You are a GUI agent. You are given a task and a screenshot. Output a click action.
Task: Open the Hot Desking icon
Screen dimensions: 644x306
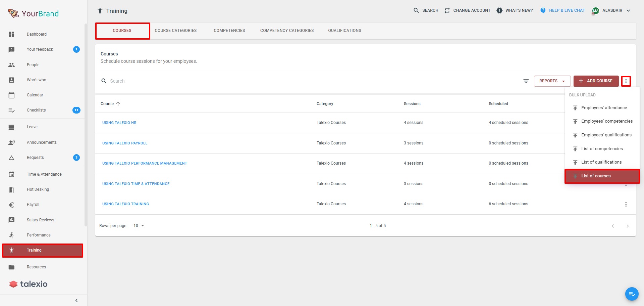coord(11,189)
